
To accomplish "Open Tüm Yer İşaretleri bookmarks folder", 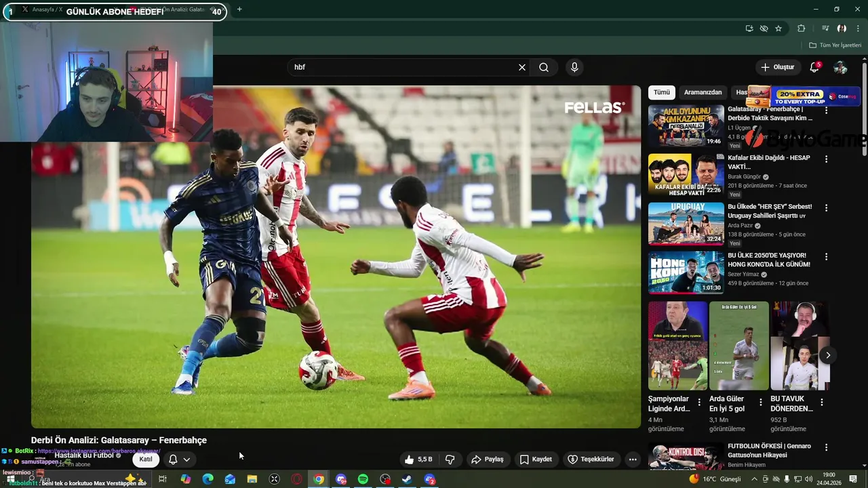I will tap(835, 45).
